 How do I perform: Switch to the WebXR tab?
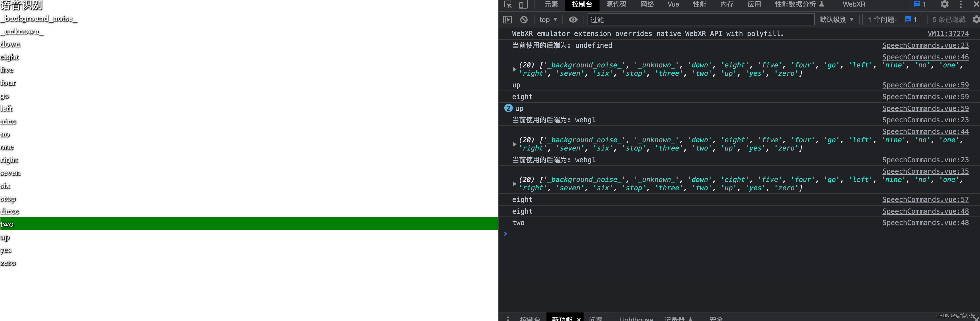point(854,5)
